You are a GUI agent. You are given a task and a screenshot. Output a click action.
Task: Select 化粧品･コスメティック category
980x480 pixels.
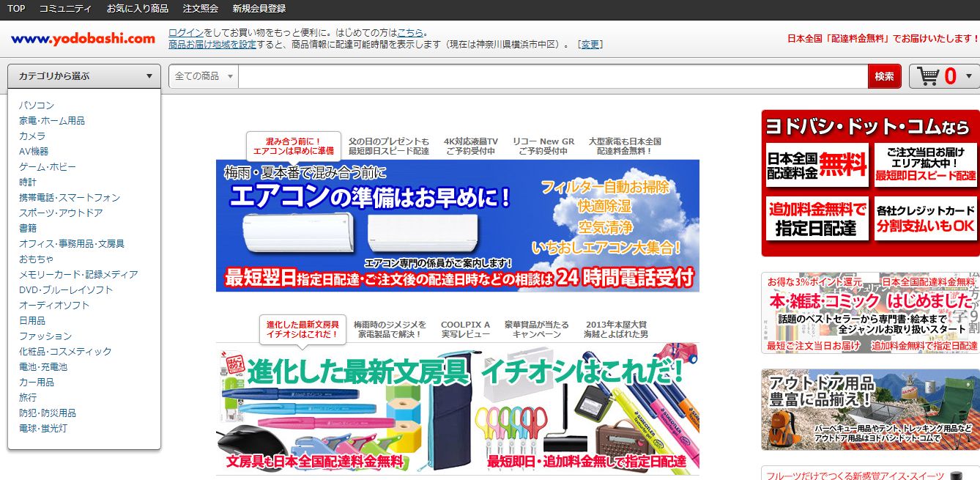[x=65, y=352]
